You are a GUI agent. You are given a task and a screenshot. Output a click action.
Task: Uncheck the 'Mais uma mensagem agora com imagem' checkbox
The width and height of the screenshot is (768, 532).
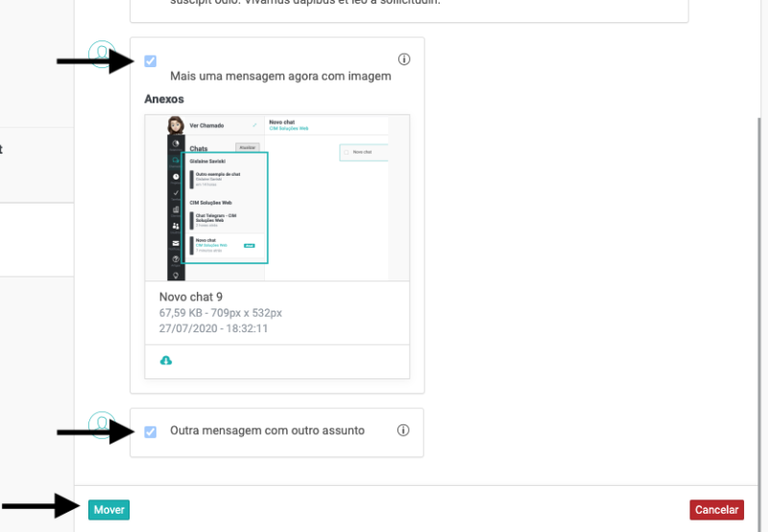pyautogui.click(x=151, y=61)
